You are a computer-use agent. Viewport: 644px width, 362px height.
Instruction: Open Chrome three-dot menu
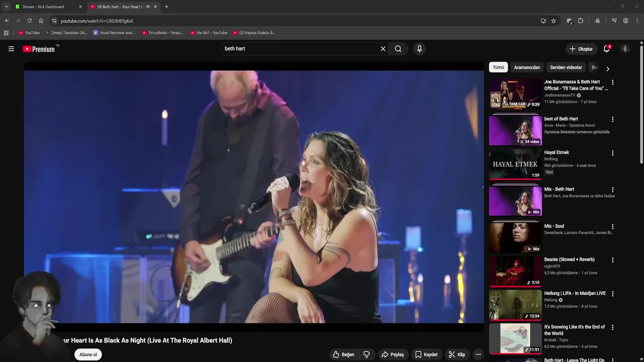click(x=637, y=21)
